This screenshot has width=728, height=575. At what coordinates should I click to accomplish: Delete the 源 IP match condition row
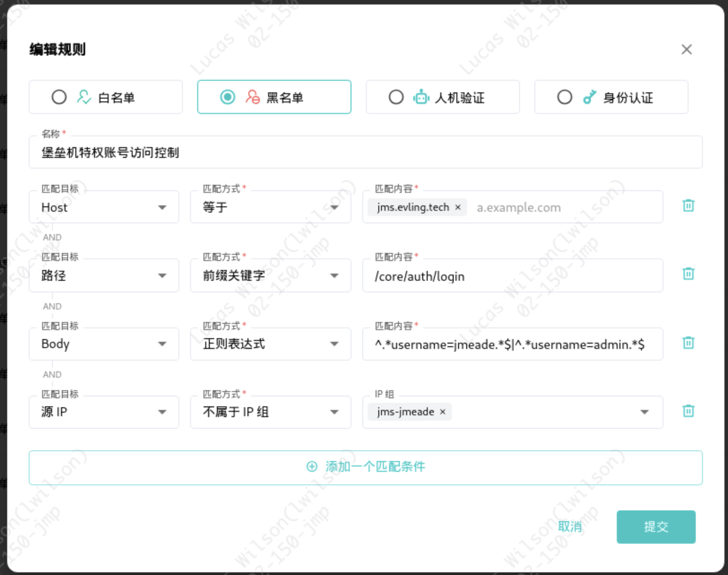[688, 411]
